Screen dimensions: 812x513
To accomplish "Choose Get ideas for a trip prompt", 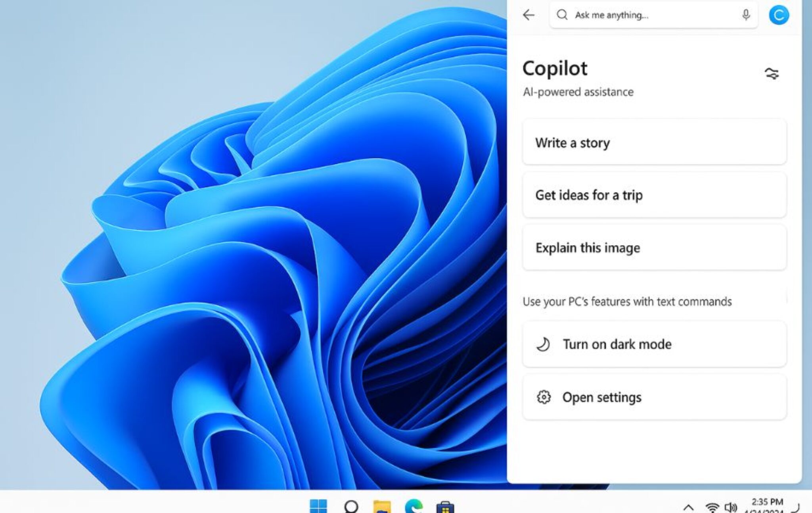I will tap(654, 195).
